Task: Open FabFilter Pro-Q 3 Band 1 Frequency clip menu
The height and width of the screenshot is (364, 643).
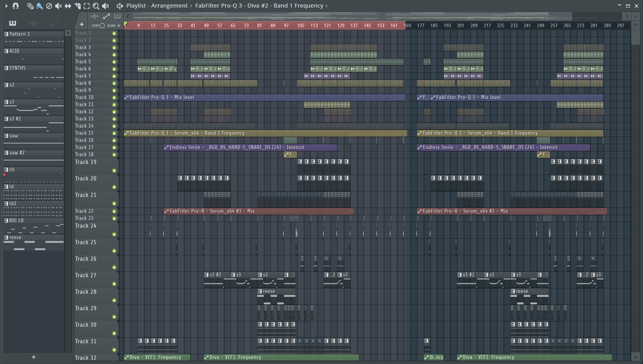Action: pyautogui.click(x=259, y=6)
